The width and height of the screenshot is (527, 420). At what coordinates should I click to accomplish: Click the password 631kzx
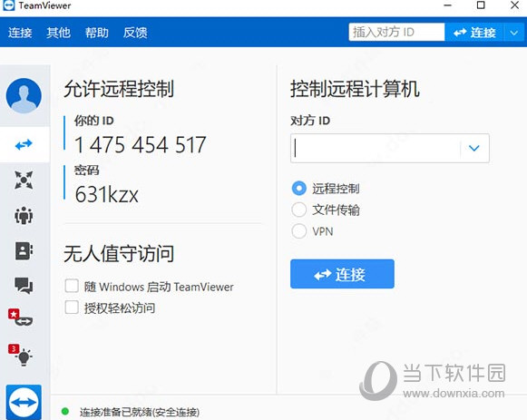pyautogui.click(x=106, y=194)
